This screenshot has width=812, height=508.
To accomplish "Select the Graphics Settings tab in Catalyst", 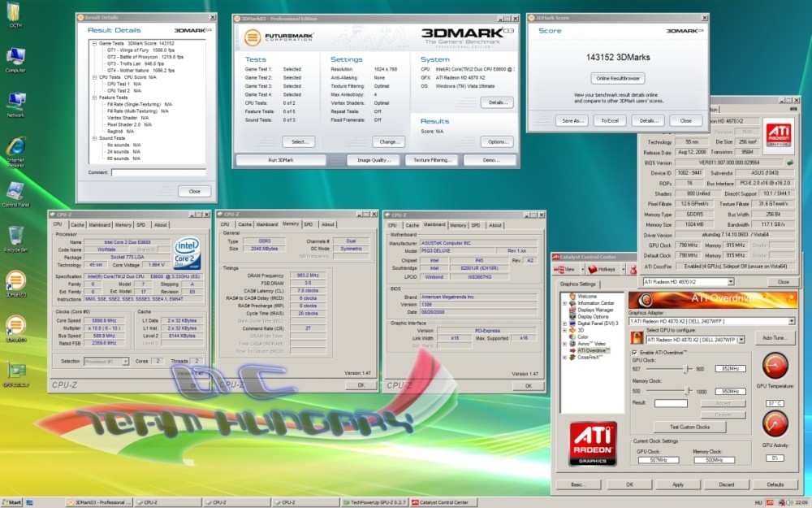I will tap(578, 284).
